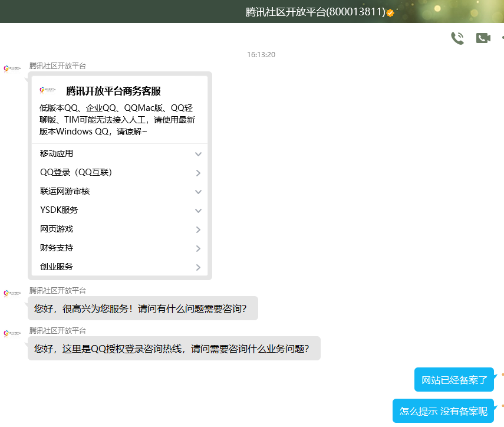Expand the YSDK服务 dropdown arrow

(x=198, y=211)
